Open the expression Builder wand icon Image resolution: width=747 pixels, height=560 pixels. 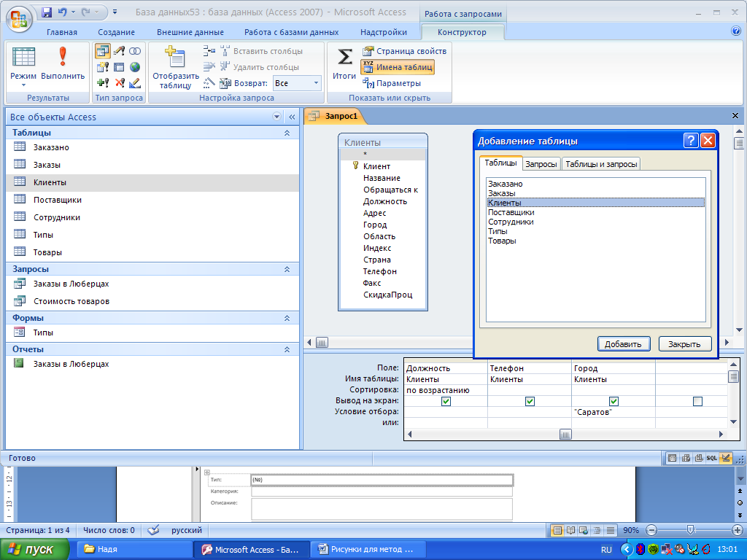coord(209,83)
